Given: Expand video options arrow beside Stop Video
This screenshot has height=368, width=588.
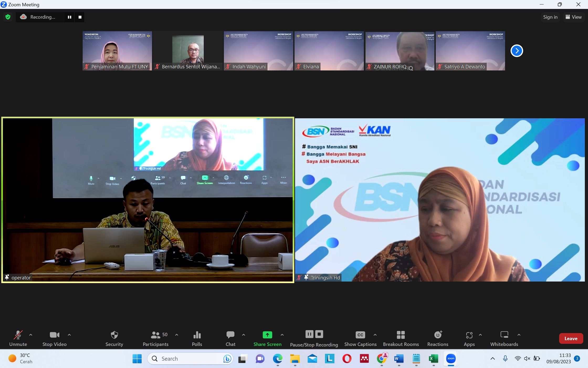Looking at the screenshot, I should [x=69, y=335].
